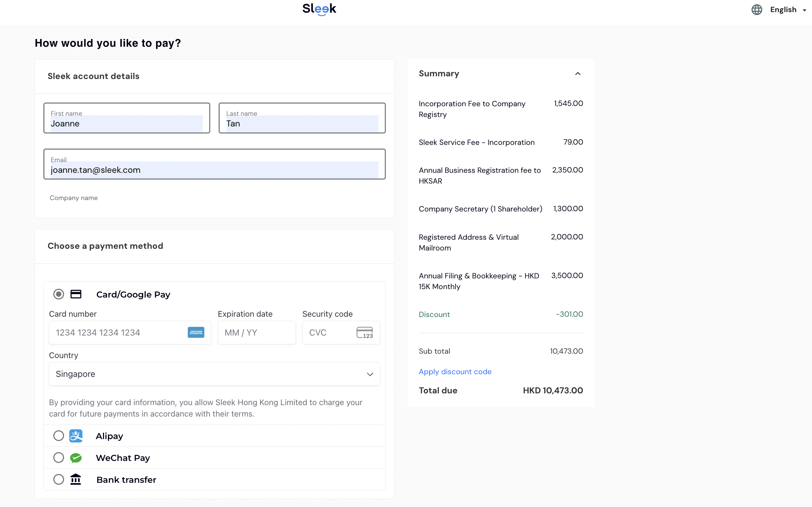Click Company Secretary (1 Shareholder) item

click(480, 209)
